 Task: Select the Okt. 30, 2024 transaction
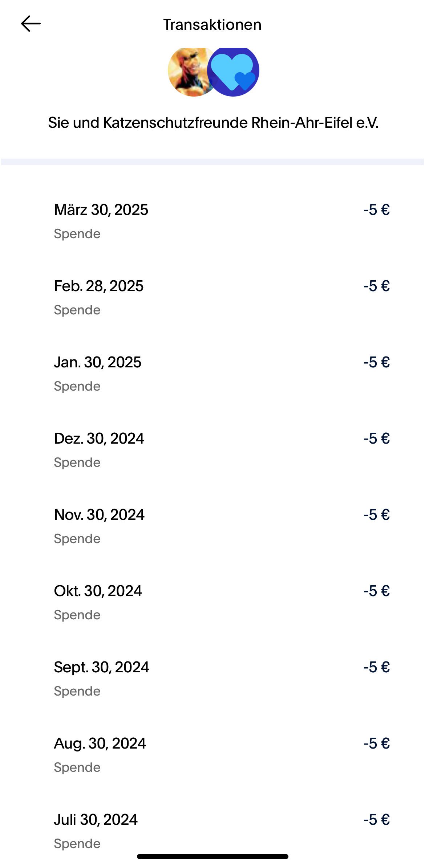98,591
